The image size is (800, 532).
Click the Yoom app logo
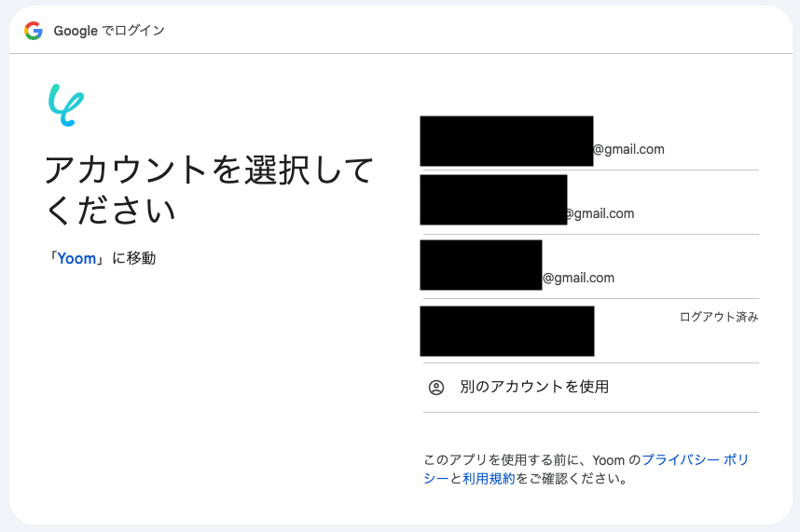tap(66, 105)
